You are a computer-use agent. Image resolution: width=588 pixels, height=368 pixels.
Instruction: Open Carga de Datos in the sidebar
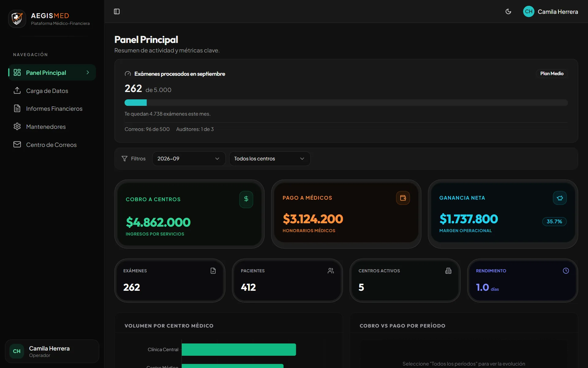tap(52, 91)
